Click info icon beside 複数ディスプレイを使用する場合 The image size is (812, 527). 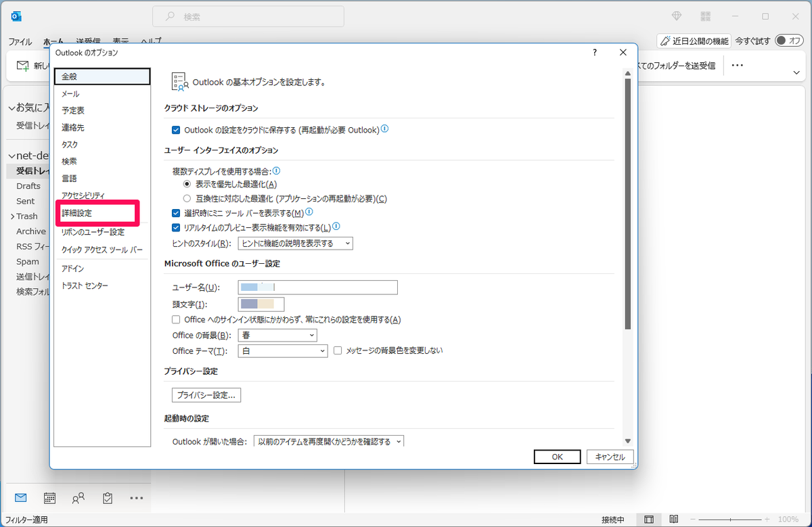(x=276, y=171)
